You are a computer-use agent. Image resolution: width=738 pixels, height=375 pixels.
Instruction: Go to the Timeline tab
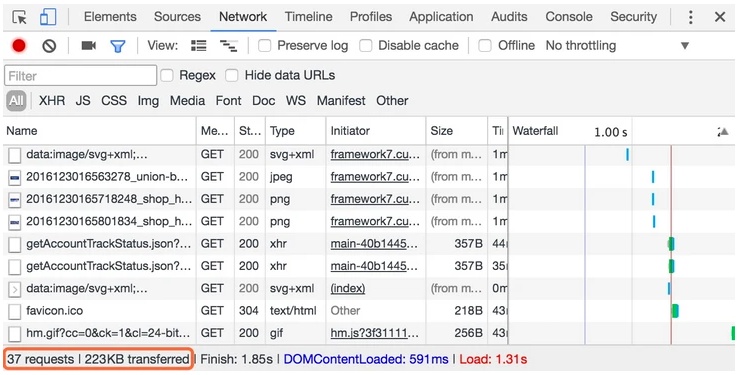point(308,16)
